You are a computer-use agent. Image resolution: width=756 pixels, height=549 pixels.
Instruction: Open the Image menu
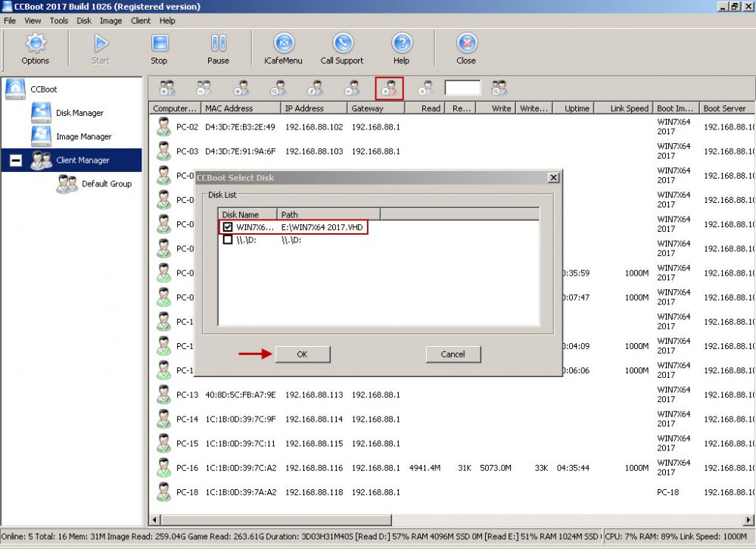(x=111, y=20)
